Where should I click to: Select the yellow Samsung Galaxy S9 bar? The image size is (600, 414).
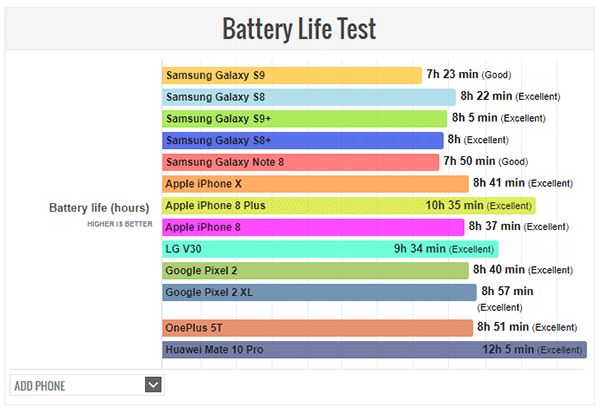(291, 75)
